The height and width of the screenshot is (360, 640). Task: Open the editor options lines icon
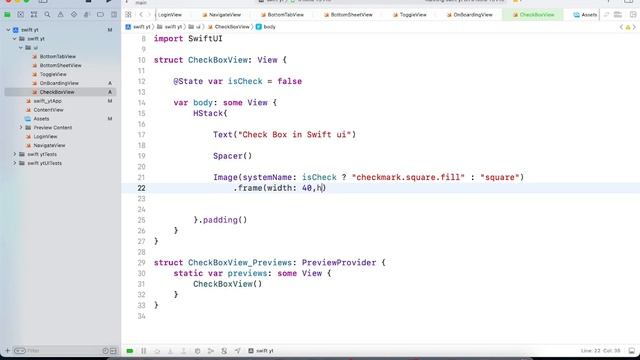(x=618, y=15)
